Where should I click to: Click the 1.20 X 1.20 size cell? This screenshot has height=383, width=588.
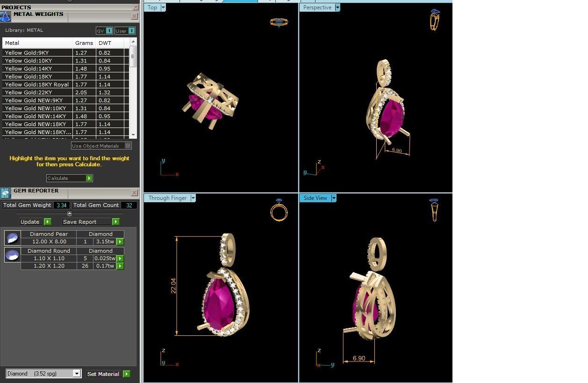49,266
